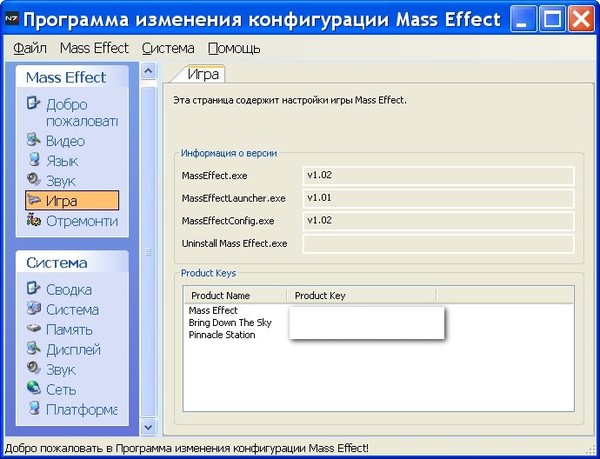Select the Pinnacle Station row
The height and width of the screenshot is (459, 600).
(x=222, y=335)
